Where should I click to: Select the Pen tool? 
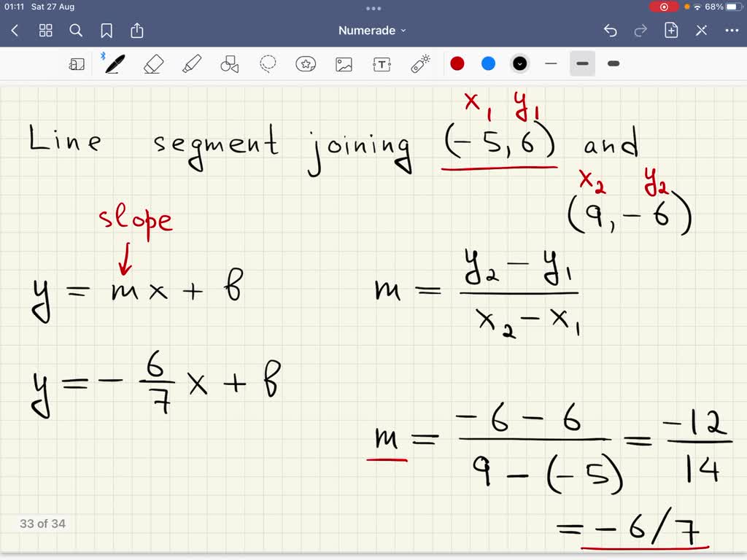tap(112, 63)
